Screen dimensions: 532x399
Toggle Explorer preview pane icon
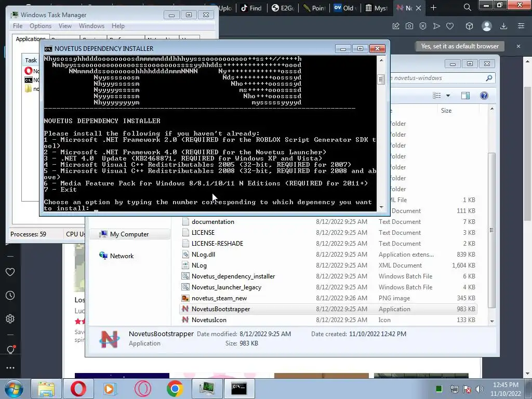[465, 96]
